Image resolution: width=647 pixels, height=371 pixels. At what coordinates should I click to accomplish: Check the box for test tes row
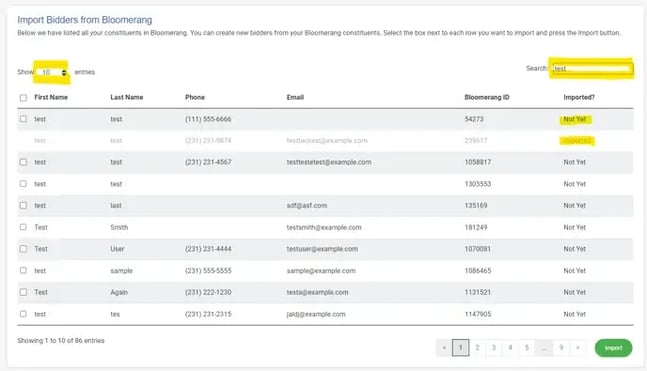pyautogui.click(x=23, y=314)
